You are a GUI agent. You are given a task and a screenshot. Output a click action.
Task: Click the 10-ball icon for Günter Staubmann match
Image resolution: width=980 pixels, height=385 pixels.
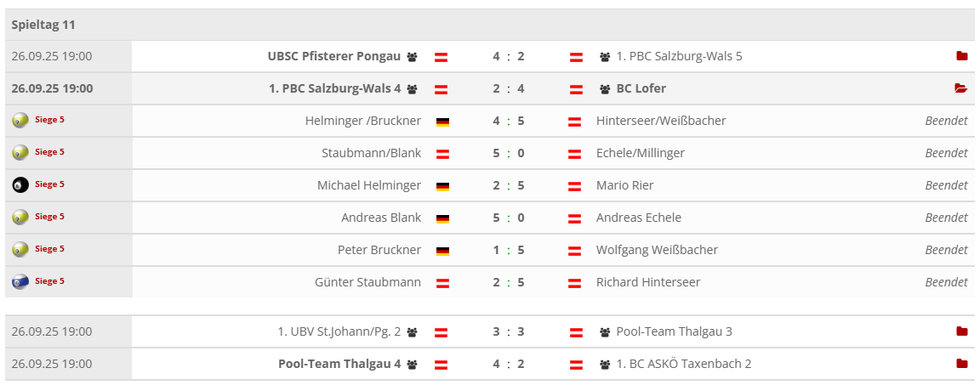[20, 281]
